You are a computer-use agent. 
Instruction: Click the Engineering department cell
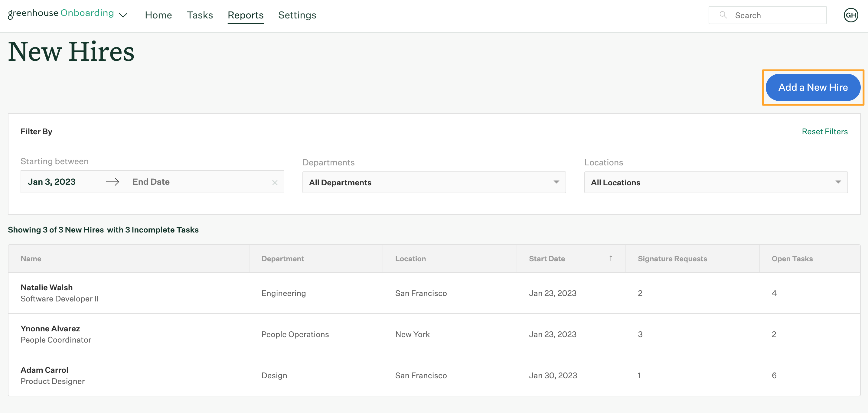pyautogui.click(x=283, y=293)
